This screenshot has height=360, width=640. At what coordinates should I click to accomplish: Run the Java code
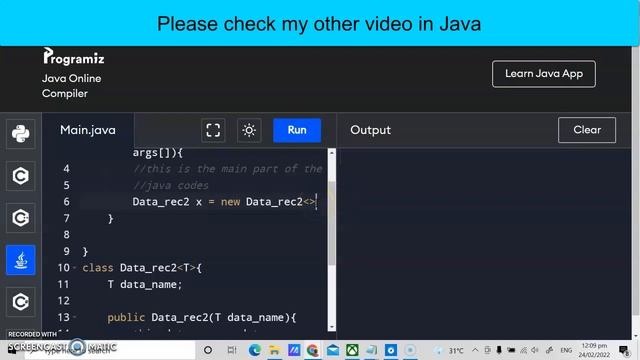point(297,130)
